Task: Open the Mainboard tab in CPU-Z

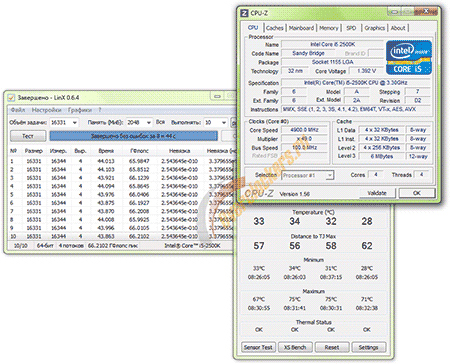Action: tap(301, 28)
